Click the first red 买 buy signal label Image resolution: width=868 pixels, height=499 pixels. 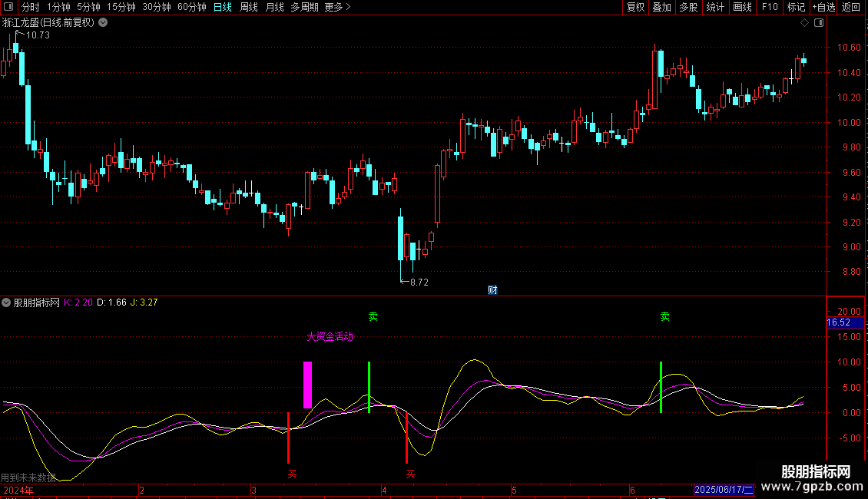293,474
